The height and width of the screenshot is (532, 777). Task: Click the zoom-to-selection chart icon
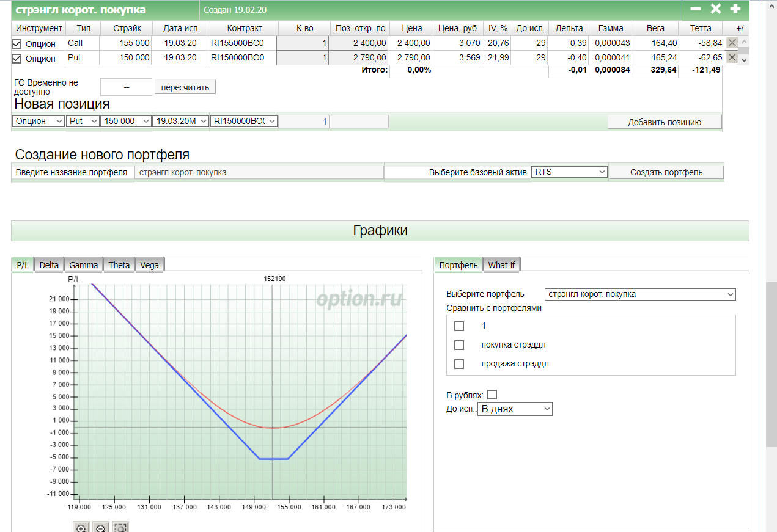pyautogui.click(x=121, y=528)
